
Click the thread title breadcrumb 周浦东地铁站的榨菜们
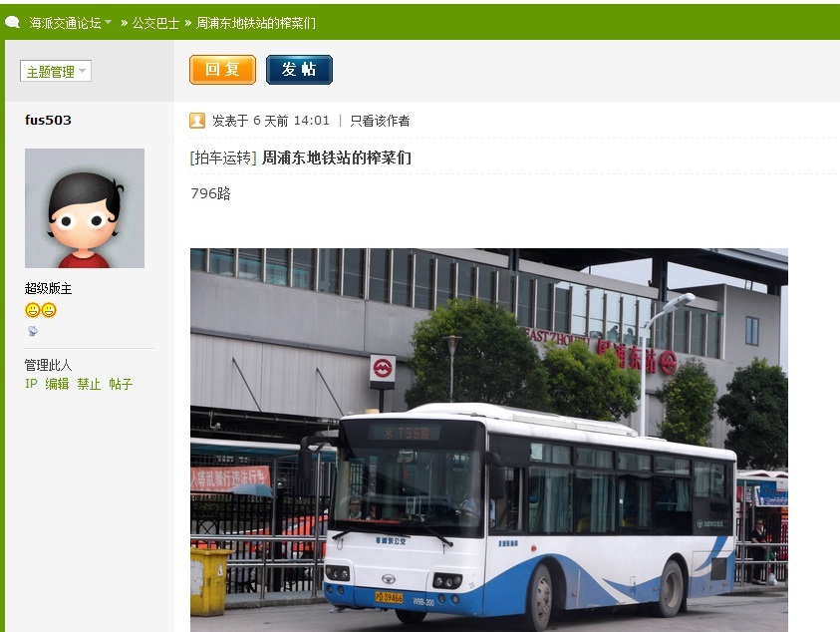point(255,23)
